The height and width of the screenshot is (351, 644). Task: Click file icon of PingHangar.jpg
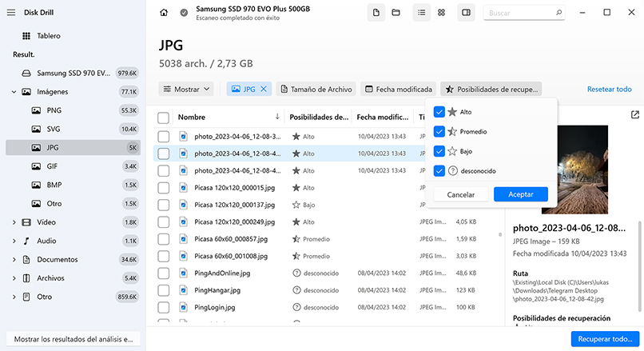tap(184, 290)
